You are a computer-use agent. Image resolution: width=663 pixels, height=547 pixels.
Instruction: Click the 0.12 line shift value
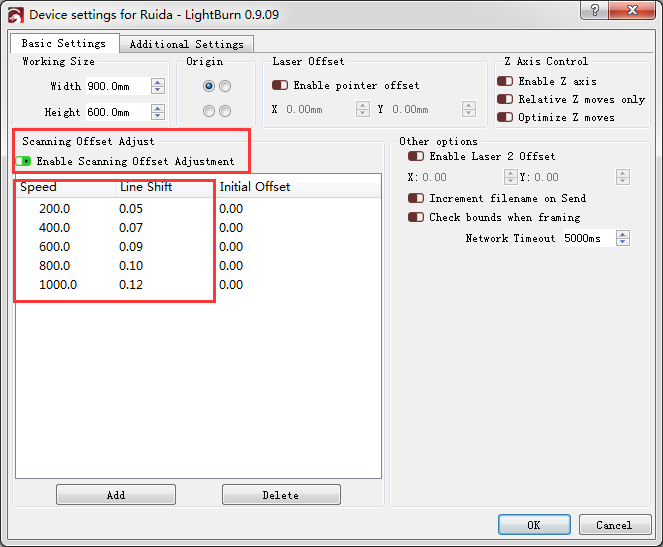coord(131,285)
